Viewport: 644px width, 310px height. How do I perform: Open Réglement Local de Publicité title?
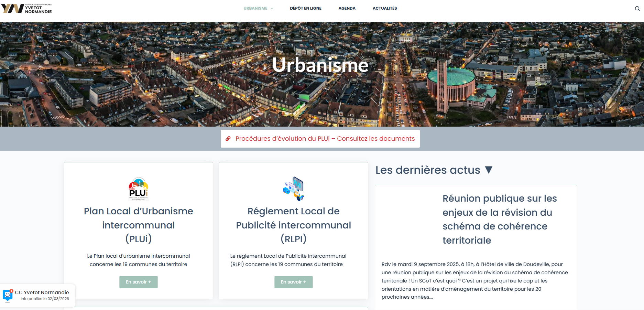[x=293, y=225]
